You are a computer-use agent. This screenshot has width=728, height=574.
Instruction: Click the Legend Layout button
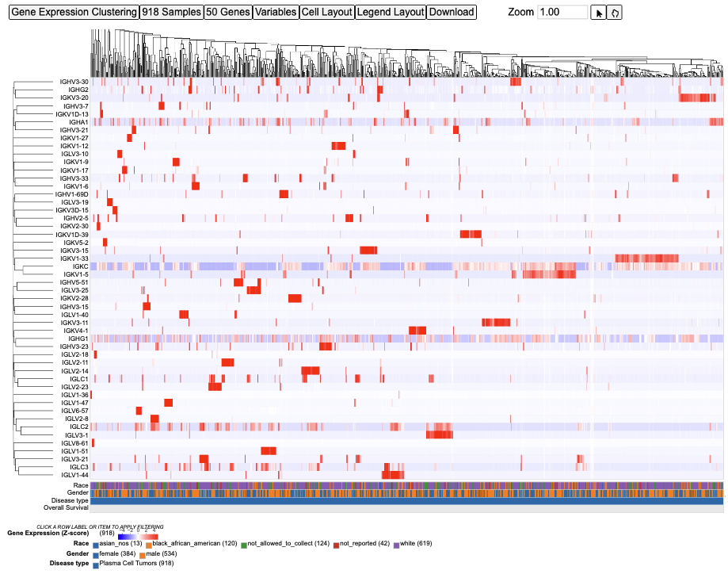pyautogui.click(x=391, y=12)
